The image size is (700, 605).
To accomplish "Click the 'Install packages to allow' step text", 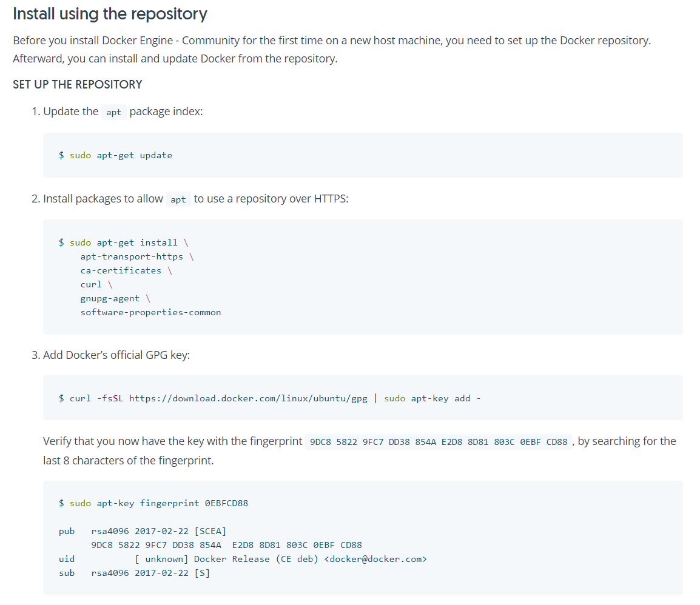I will pyautogui.click(x=103, y=199).
